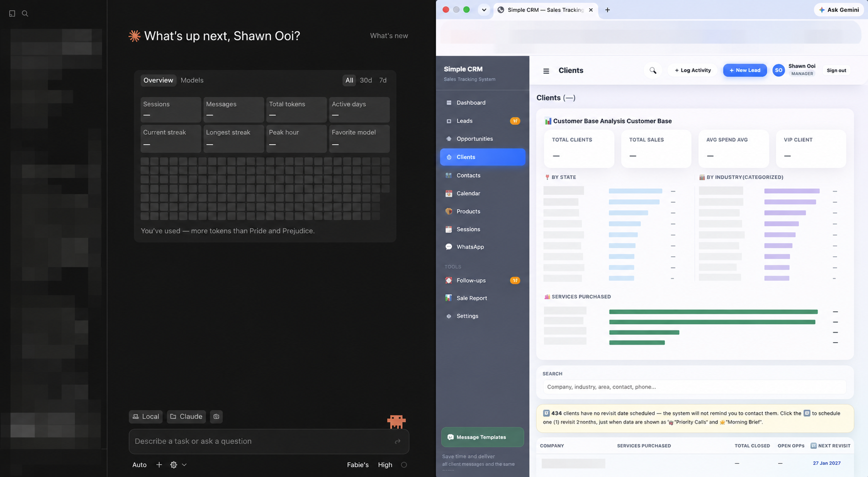This screenshot has height=477, width=868.
Task: Click the Describe a task prompt field
Action: [269, 441]
